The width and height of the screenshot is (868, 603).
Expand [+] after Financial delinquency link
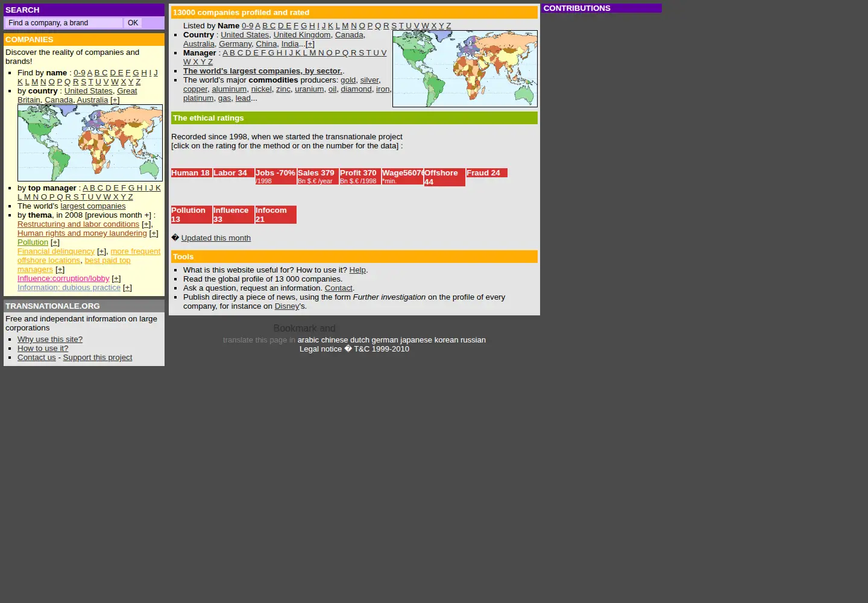click(x=101, y=251)
